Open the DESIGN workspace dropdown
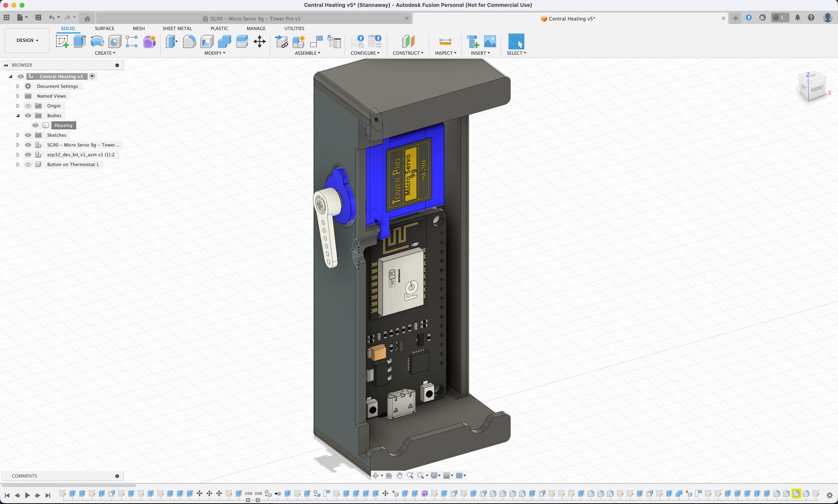Image resolution: width=838 pixels, height=504 pixels. (27, 41)
